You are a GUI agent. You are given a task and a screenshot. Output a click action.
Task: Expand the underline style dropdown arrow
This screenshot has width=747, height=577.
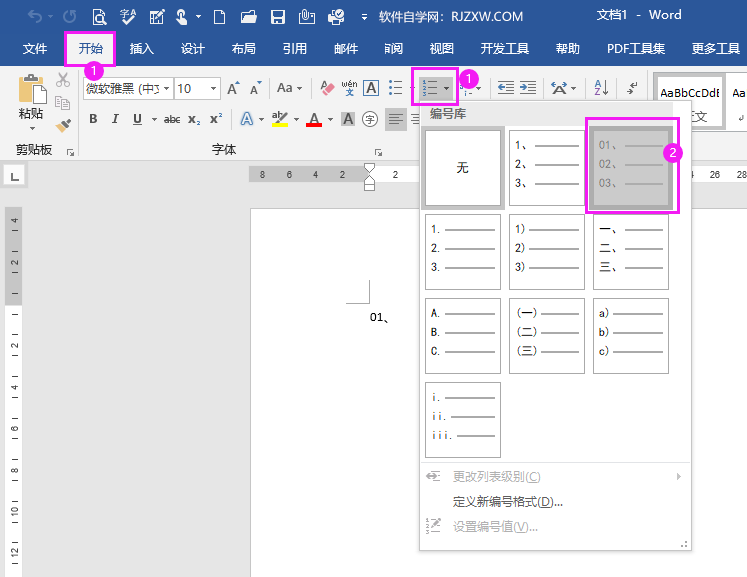154,119
